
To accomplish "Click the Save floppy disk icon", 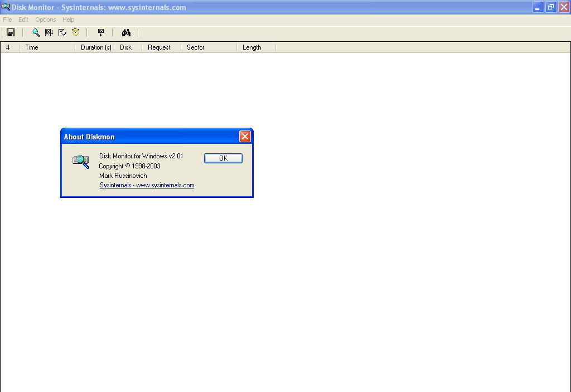I will (11, 32).
